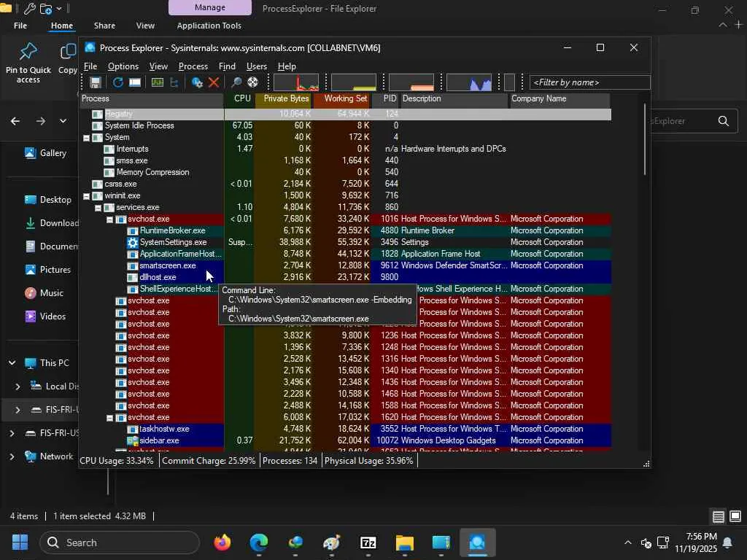Click the Processes: 134 status bar entry

click(x=290, y=461)
